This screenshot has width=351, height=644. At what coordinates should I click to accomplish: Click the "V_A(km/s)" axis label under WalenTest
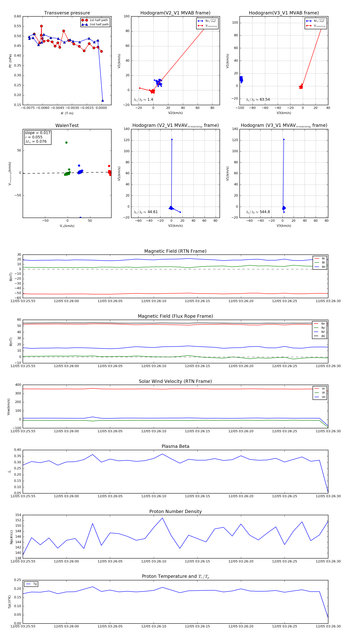click(67, 226)
